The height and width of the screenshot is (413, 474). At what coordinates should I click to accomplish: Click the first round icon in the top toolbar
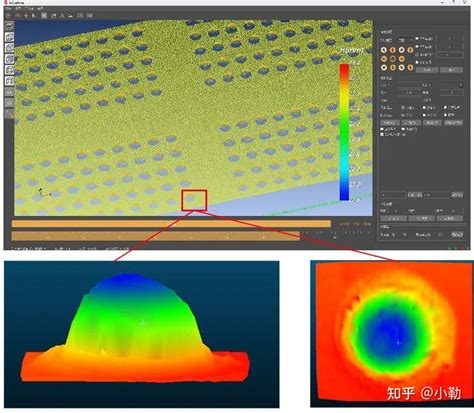8,15
